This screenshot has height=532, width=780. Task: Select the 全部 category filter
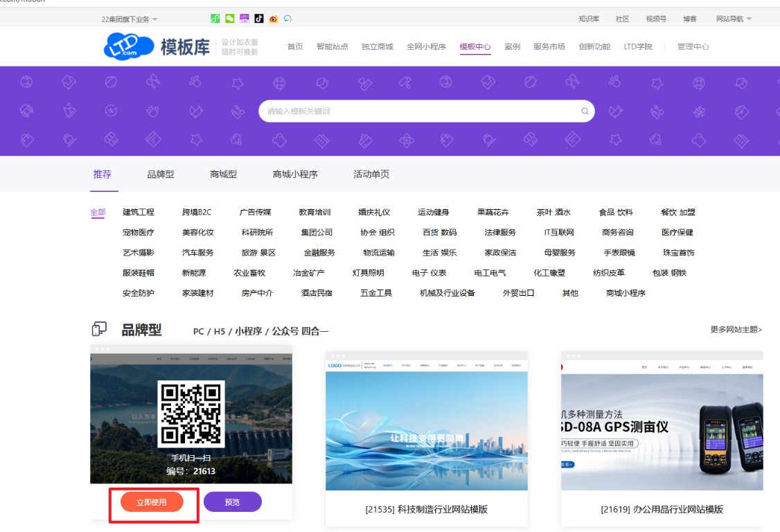(x=98, y=213)
